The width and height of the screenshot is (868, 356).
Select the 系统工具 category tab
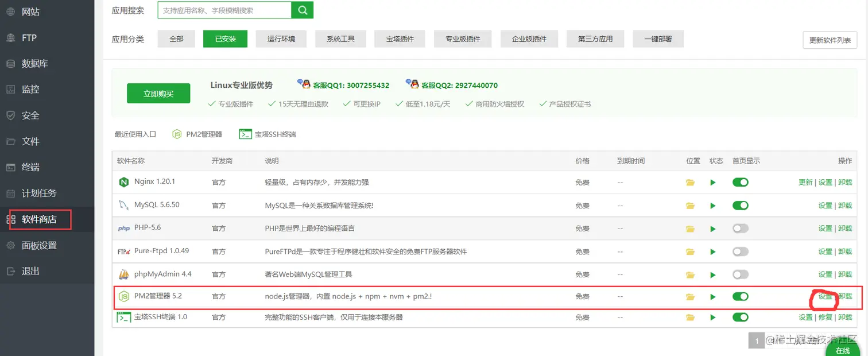pos(340,39)
